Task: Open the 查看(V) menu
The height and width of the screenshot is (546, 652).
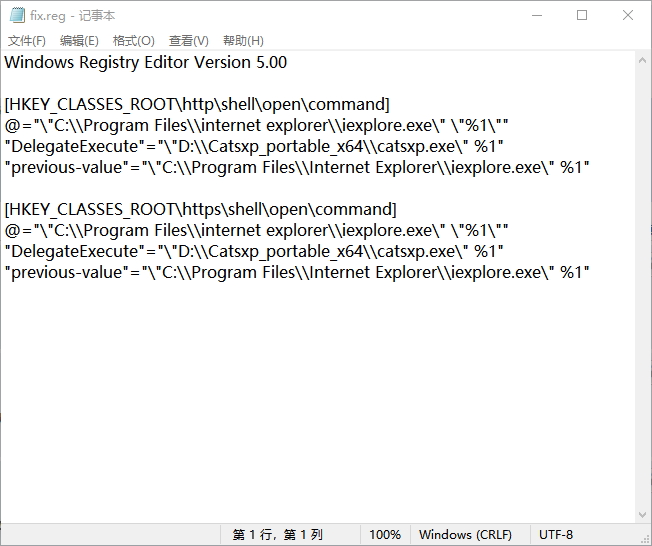Action: [188, 41]
